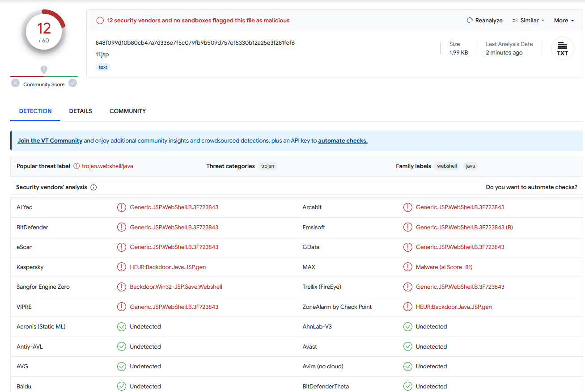Viewport: 585px width, 392px height.
Task: Click the webshell family label tag
Action: coord(447,166)
